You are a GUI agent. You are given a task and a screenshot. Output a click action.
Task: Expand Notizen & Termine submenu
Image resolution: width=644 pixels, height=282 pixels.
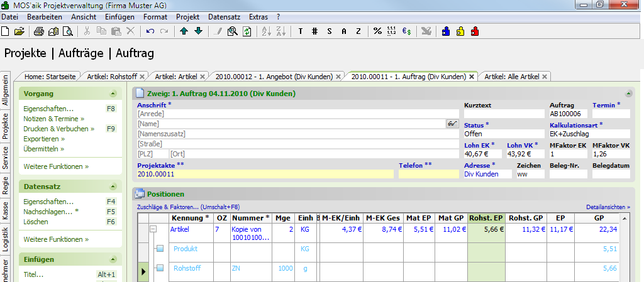click(x=54, y=119)
